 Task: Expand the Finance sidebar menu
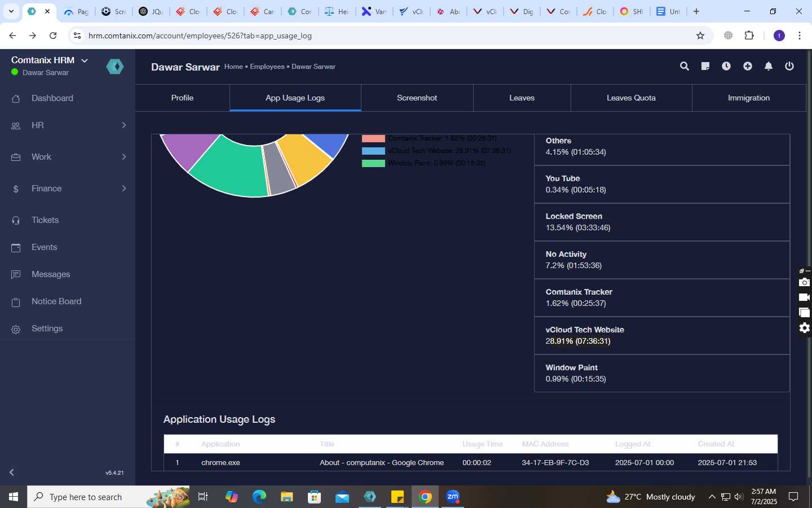coord(68,189)
